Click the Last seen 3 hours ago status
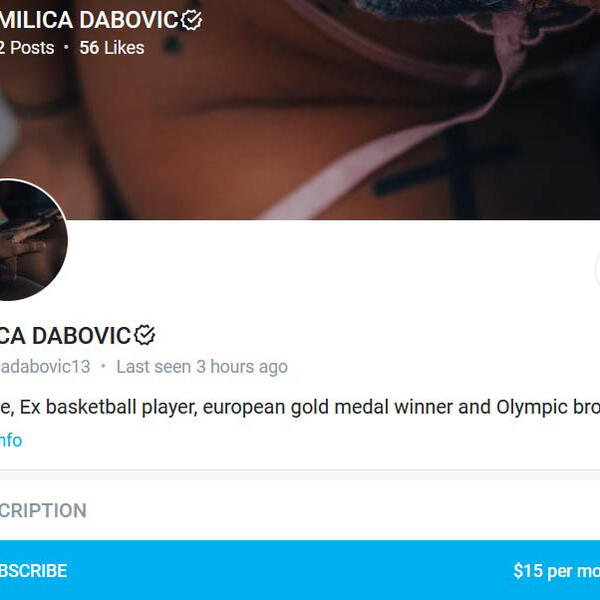 click(202, 367)
